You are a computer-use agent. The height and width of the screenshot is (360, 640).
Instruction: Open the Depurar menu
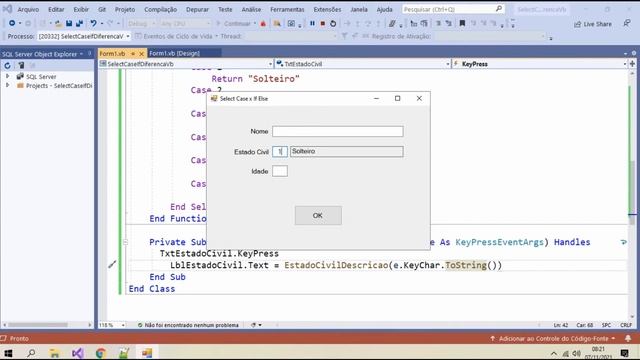pyautogui.click(x=197, y=9)
